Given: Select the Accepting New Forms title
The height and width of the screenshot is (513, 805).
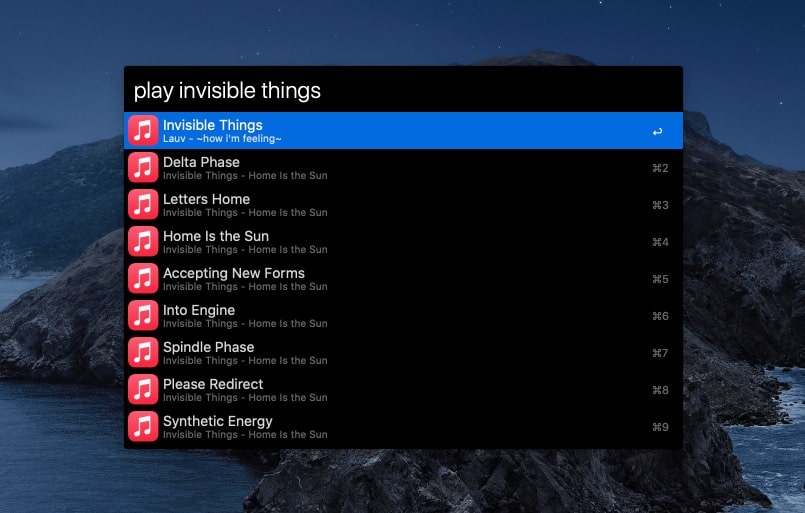Looking at the screenshot, I should pyautogui.click(x=234, y=273).
